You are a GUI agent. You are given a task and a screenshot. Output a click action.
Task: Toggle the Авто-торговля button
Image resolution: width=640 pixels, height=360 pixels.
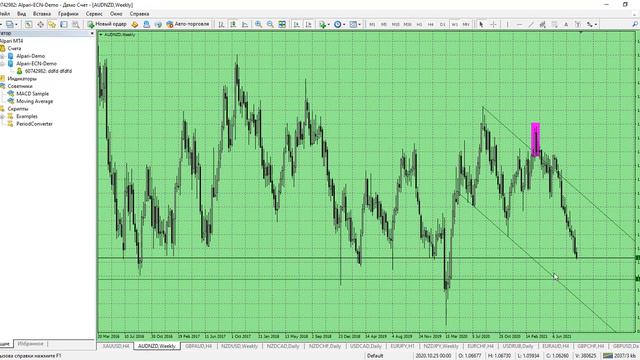tap(188, 24)
